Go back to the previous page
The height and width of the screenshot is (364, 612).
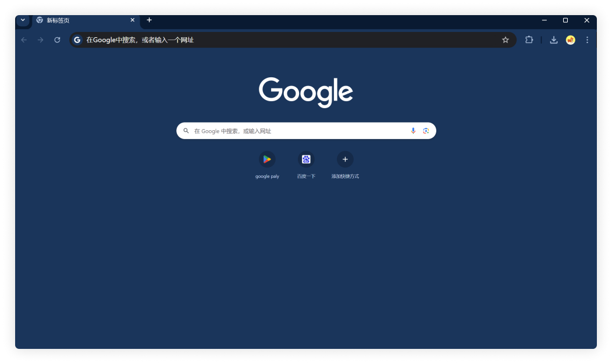[24, 40]
